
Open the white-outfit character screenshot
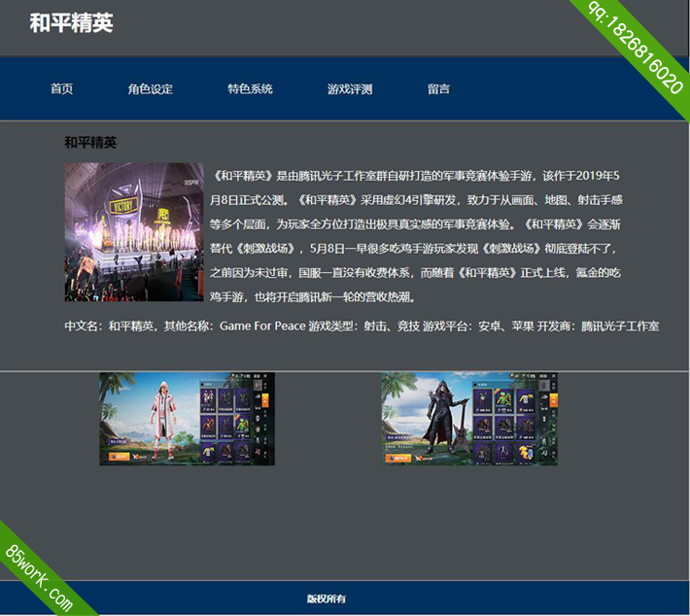point(187,419)
